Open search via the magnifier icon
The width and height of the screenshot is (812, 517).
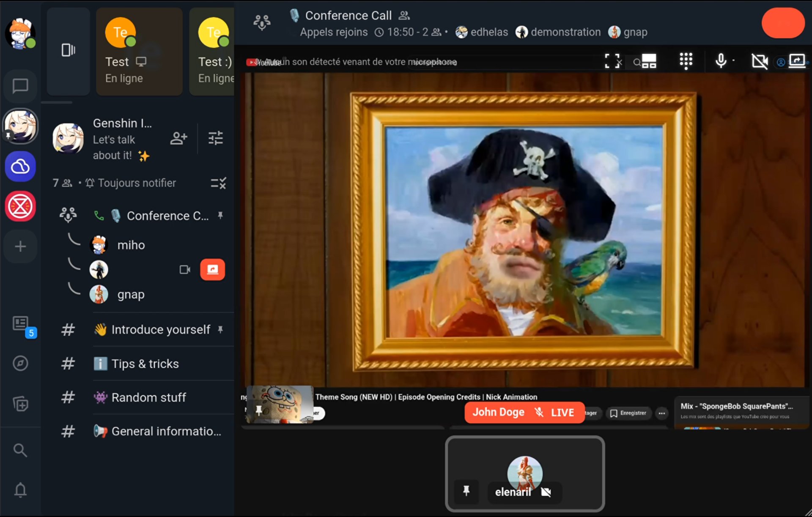coord(20,450)
